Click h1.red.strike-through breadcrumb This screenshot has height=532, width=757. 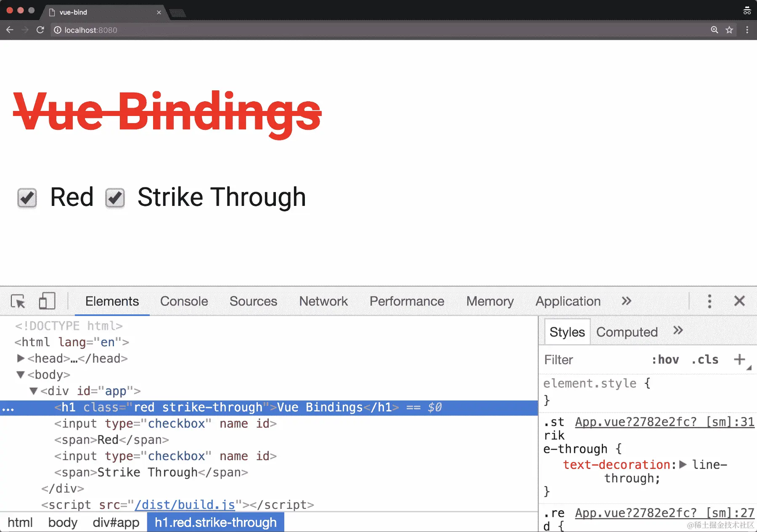click(x=216, y=522)
